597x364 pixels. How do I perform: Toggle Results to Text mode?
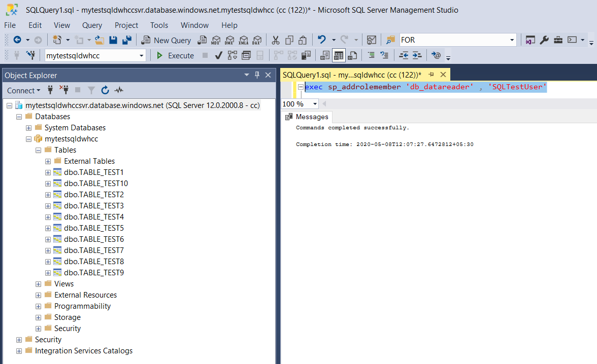(325, 56)
